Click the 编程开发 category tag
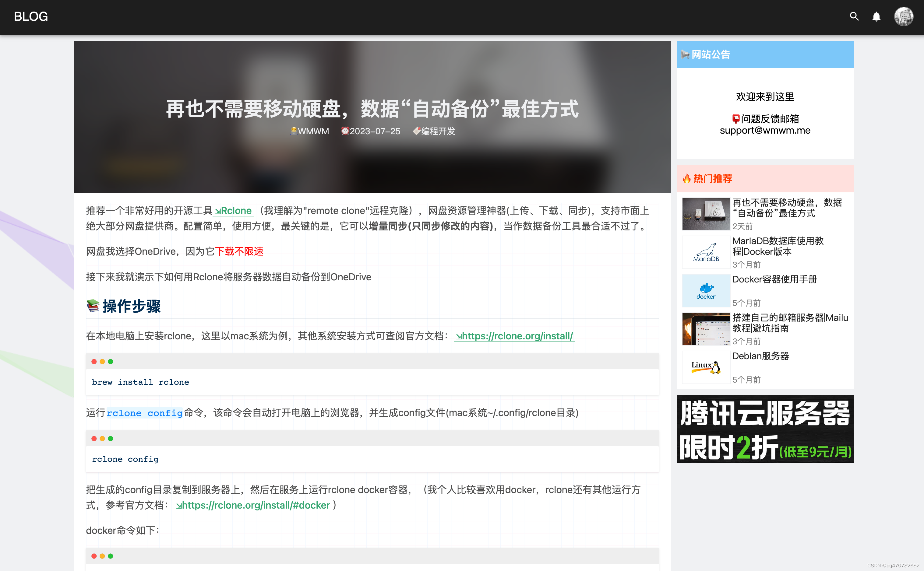Screen dimensions: 924x571 (438, 131)
